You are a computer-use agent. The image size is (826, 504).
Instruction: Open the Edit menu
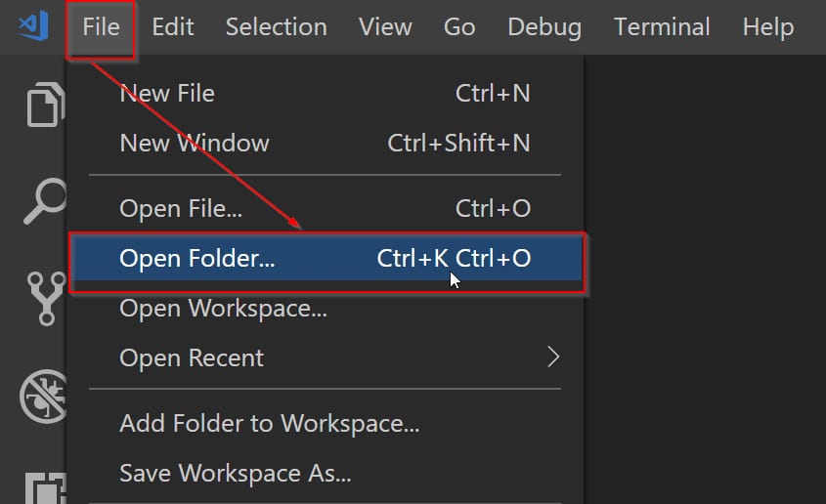tap(173, 27)
